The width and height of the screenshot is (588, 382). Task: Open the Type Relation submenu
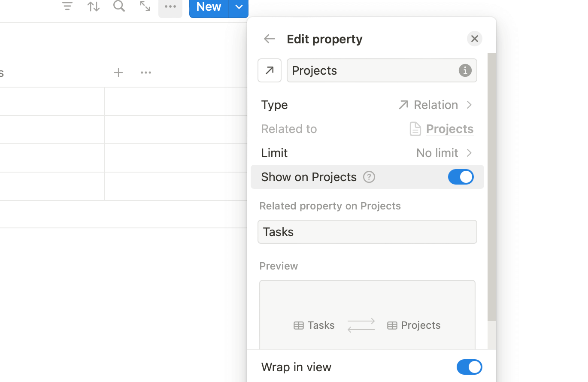(435, 105)
